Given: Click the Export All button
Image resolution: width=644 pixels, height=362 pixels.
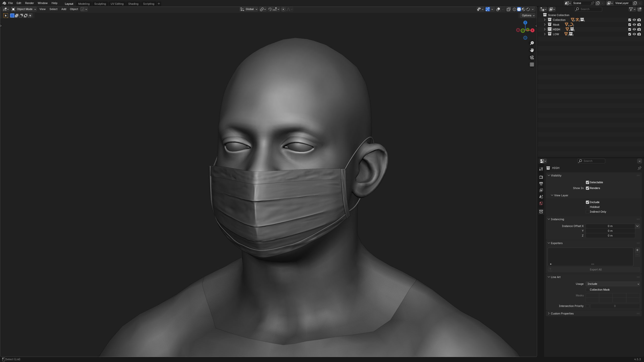Looking at the screenshot, I should point(595,269).
